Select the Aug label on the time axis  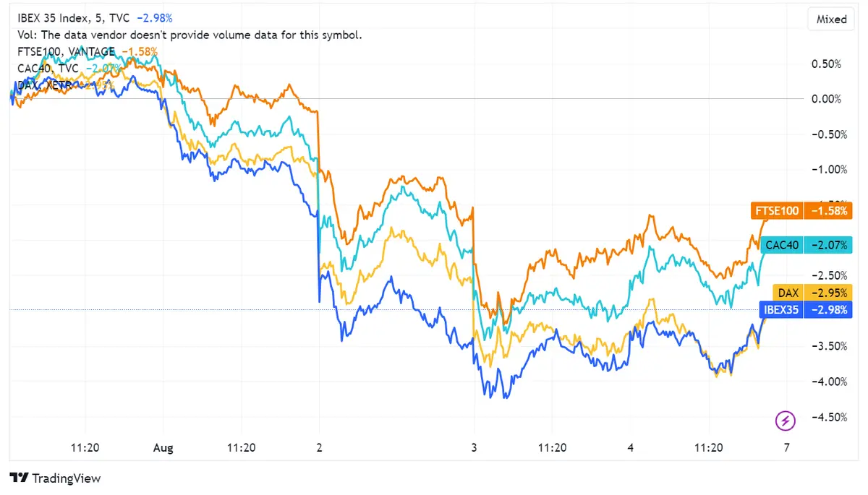click(163, 448)
